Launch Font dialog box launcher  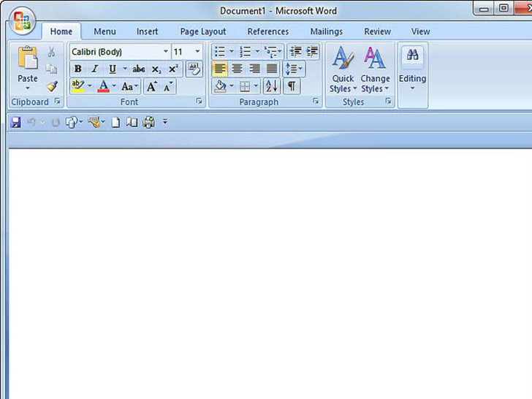199,101
